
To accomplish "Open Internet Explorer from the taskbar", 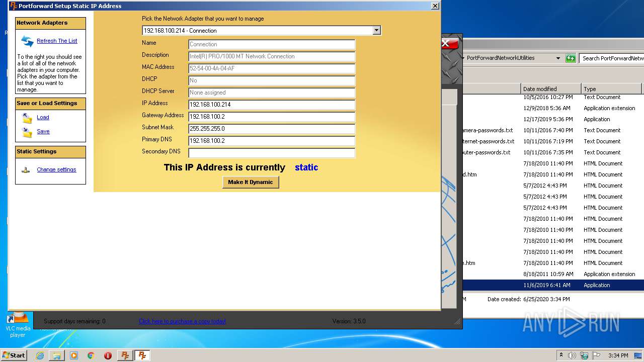I will (x=40, y=355).
